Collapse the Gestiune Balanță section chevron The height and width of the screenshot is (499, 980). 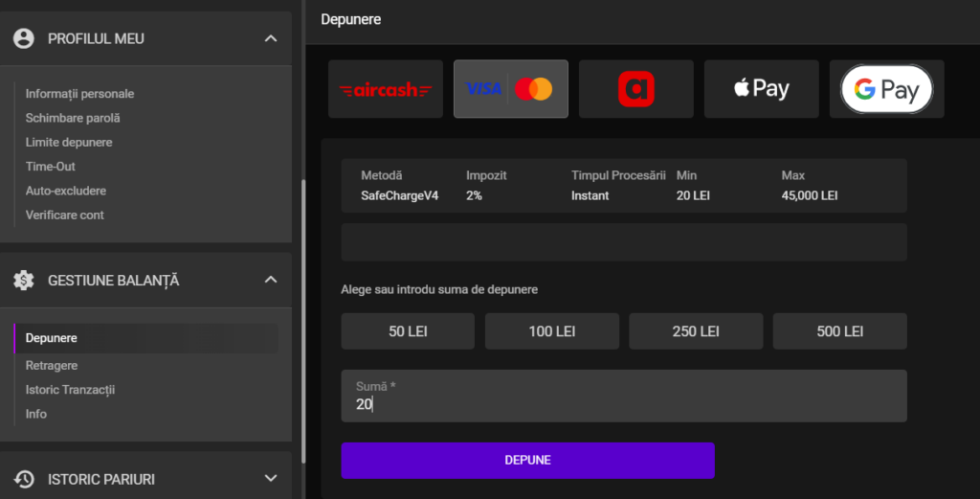[x=271, y=280]
